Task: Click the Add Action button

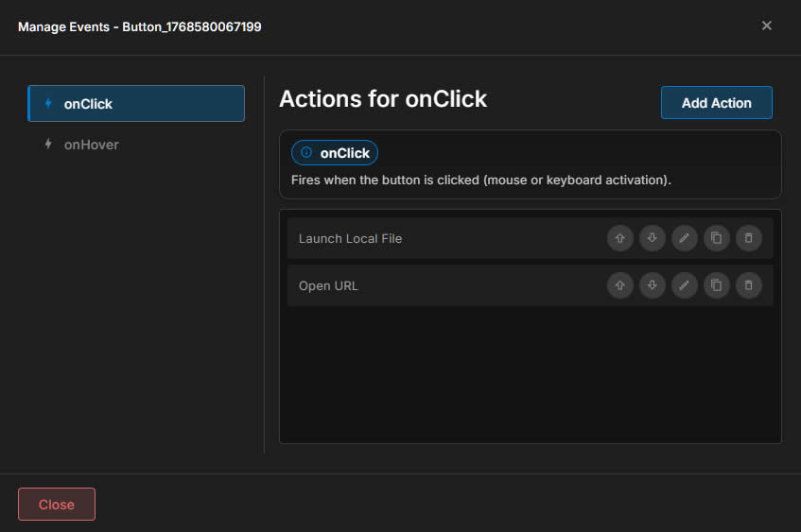Action: click(x=716, y=103)
